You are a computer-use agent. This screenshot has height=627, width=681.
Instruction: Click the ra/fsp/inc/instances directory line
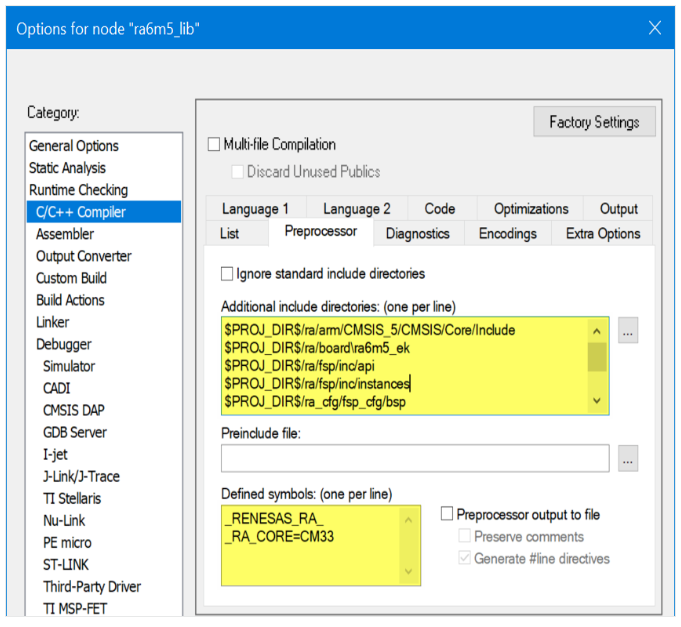tap(317, 384)
